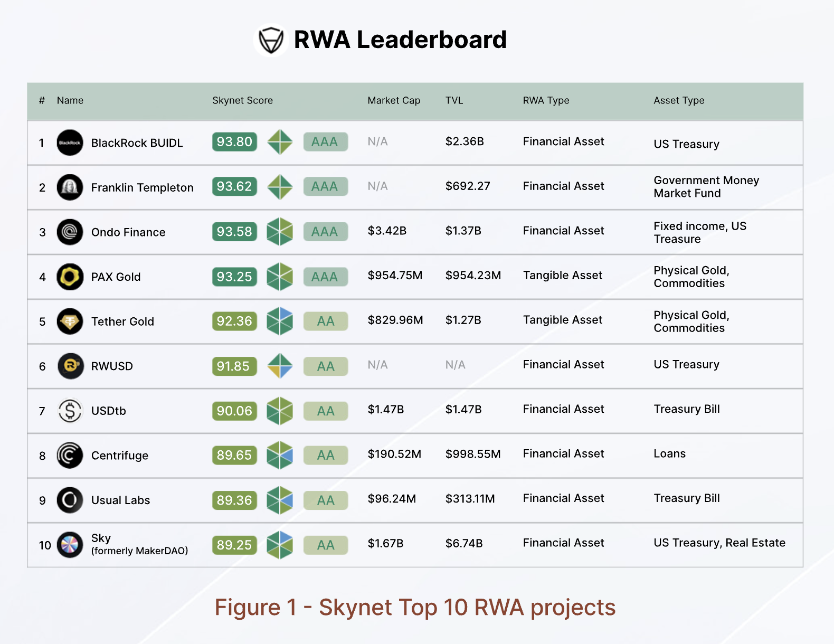Viewport: 834px width, 644px height.
Task: Click the 92.36 score badge
Action: (234, 321)
